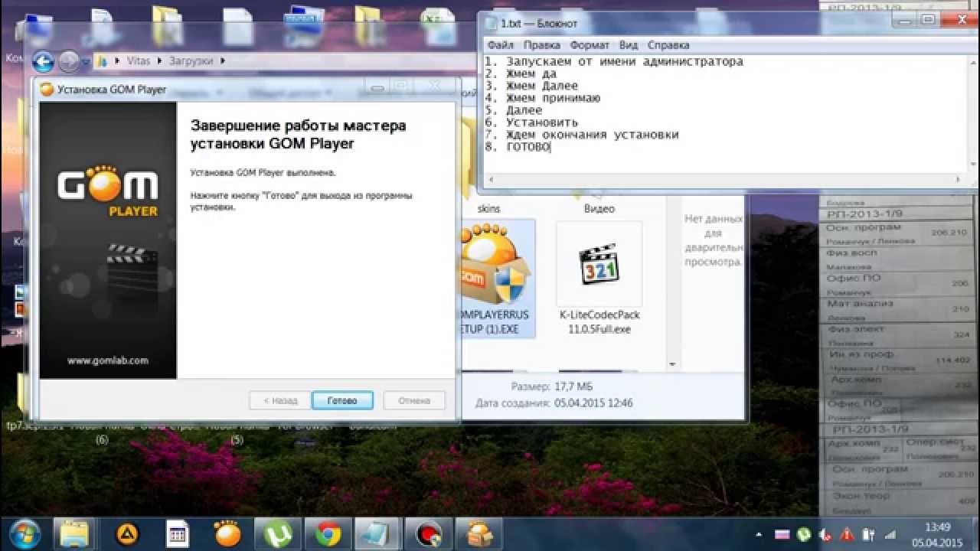Switch to Notepad from the taskbar
Screen dimensions: 980x551
(x=378, y=533)
